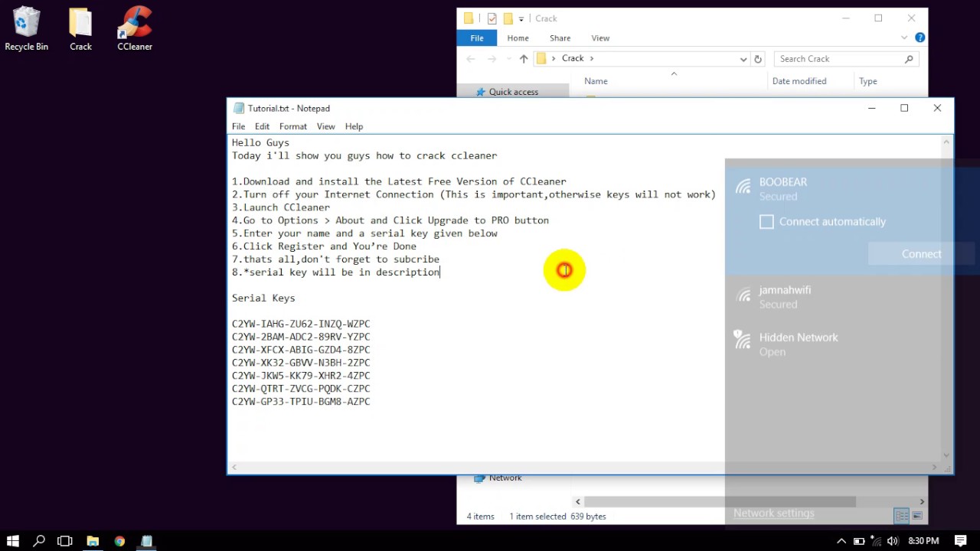Open Notepad File menu

239,126
